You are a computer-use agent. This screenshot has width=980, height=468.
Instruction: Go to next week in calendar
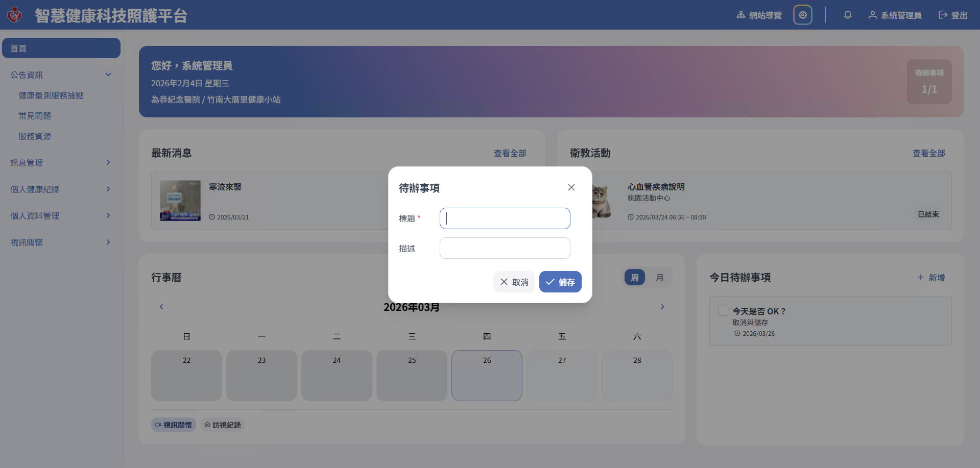[662, 307]
